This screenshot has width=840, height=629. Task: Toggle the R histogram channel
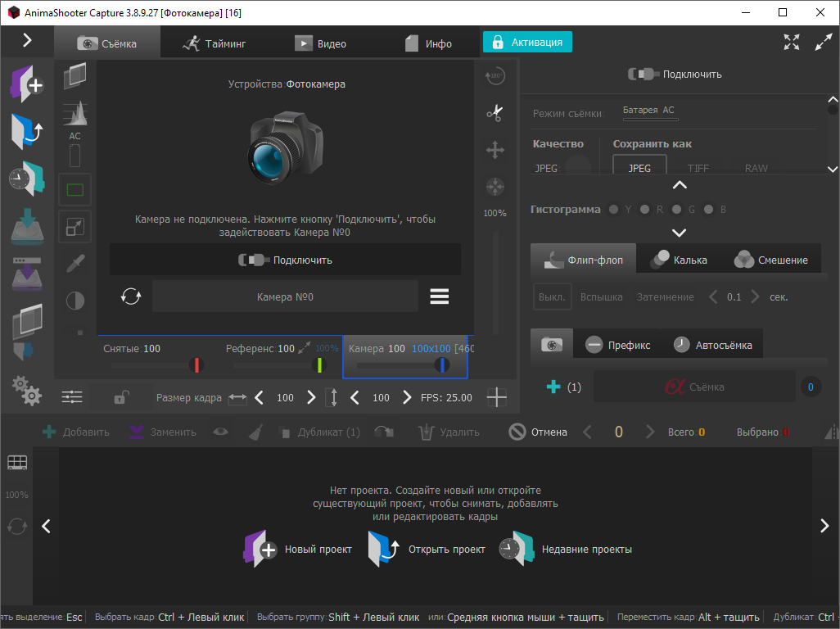pos(645,210)
